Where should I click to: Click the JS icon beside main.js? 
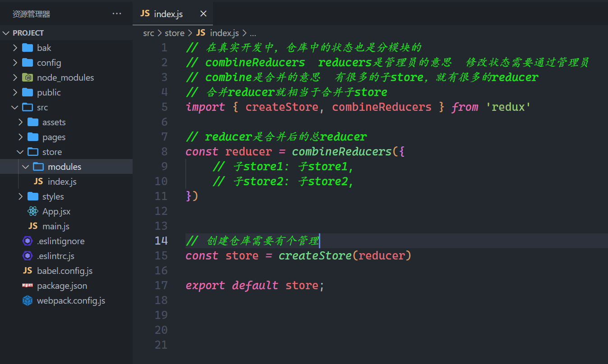tap(33, 226)
